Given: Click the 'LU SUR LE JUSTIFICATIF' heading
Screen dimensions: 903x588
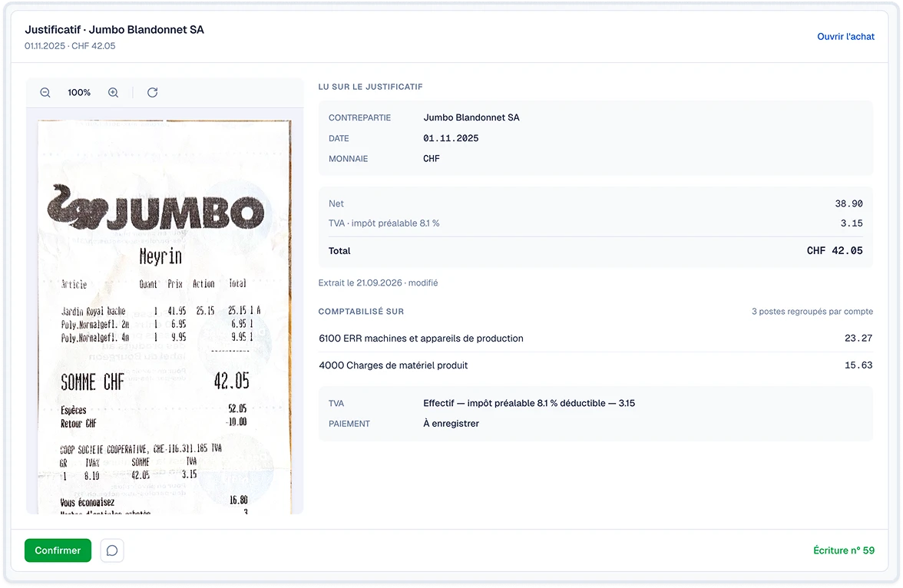Looking at the screenshot, I should (x=370, y=87).
